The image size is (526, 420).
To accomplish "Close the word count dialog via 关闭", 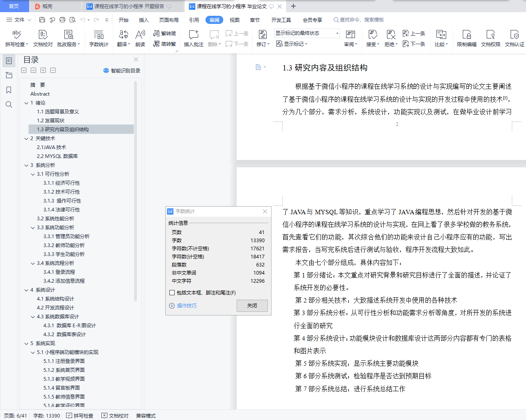I will (252, 306).
